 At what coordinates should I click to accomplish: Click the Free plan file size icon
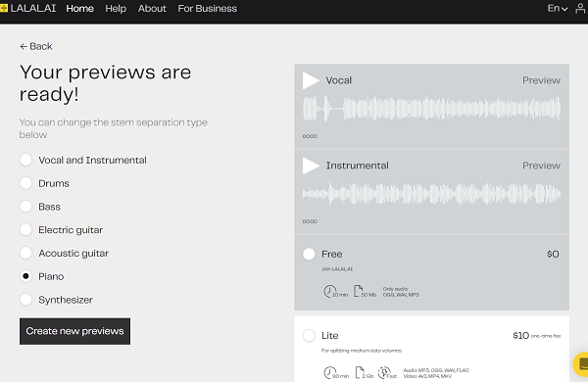[x=358, y=291]
